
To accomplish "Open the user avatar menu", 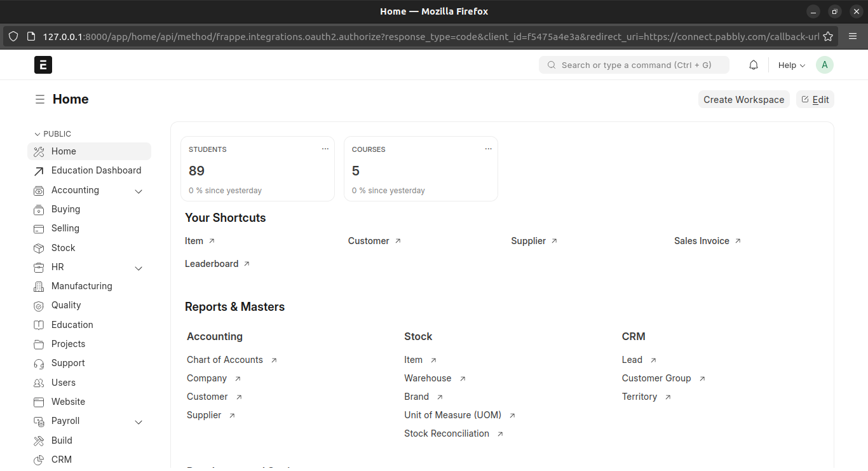I will coord(825,65).
